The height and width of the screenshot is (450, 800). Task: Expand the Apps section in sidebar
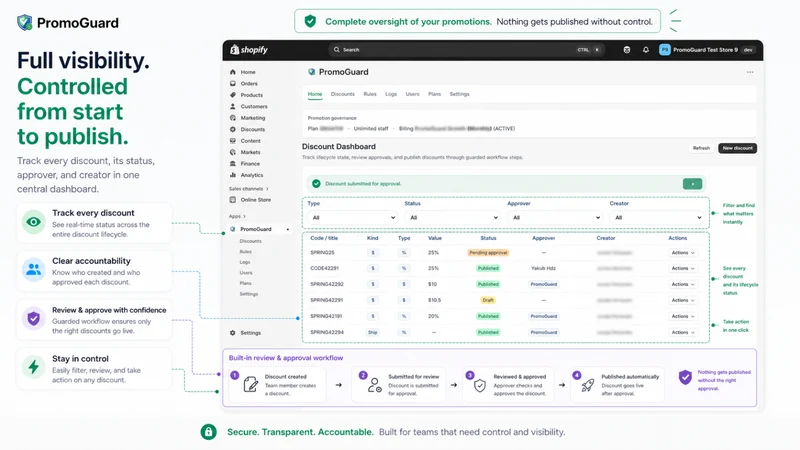coord(237,216)
